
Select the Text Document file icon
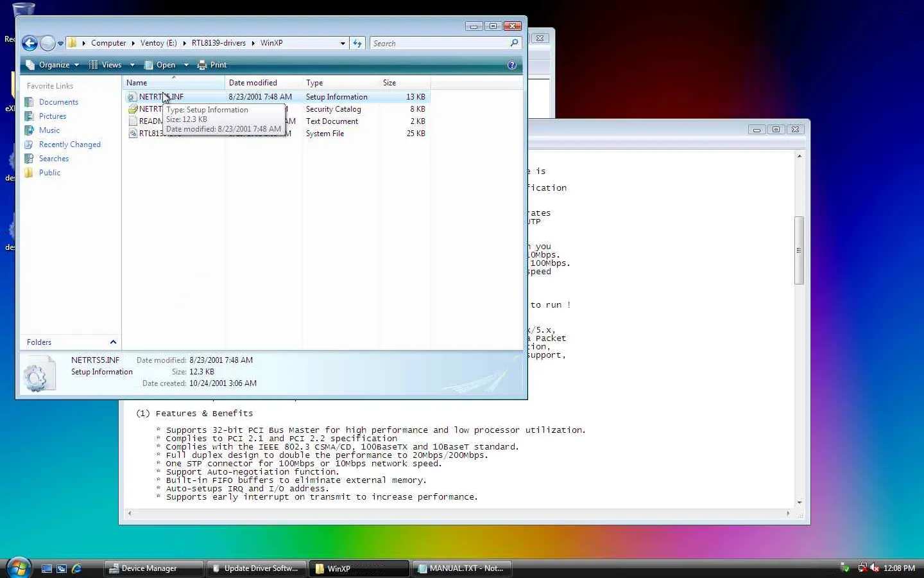pos(133,121)
